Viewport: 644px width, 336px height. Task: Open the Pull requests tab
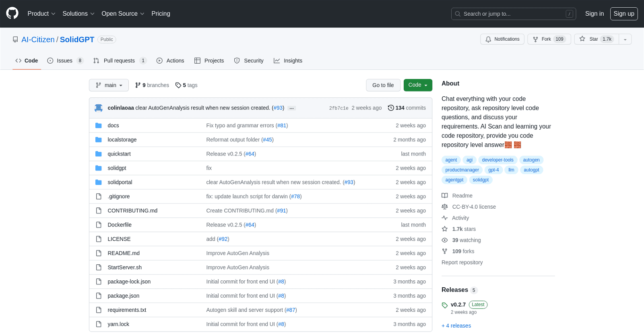[x=119, y=61]
